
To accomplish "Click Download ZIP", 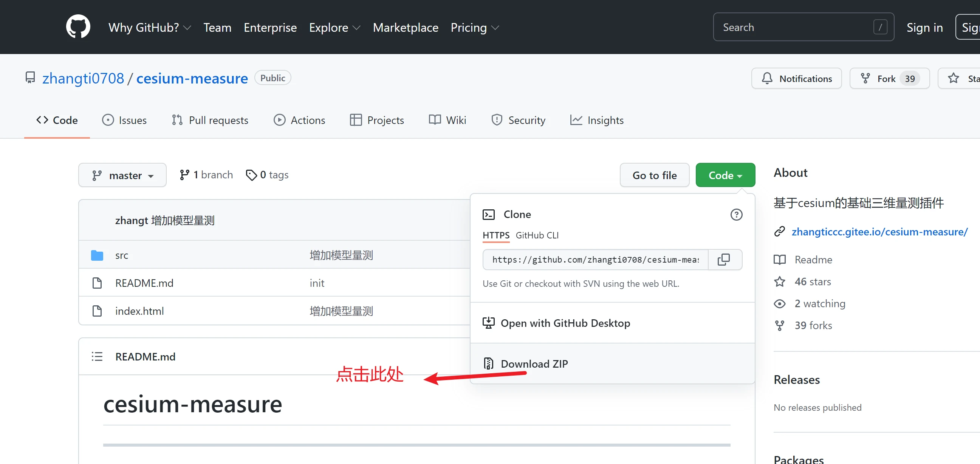I will pyautogui.click(x=613, y=363).
